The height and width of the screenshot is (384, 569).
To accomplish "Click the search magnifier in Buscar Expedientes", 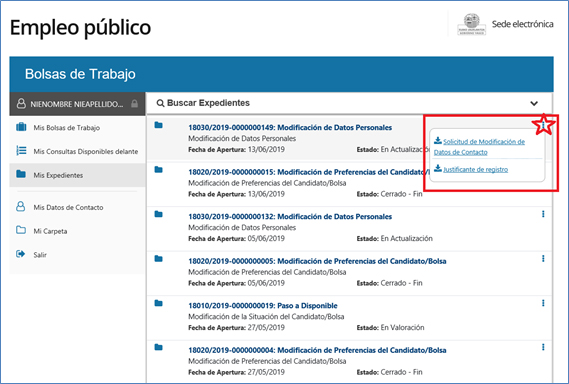I will click(x=160, y=103).
